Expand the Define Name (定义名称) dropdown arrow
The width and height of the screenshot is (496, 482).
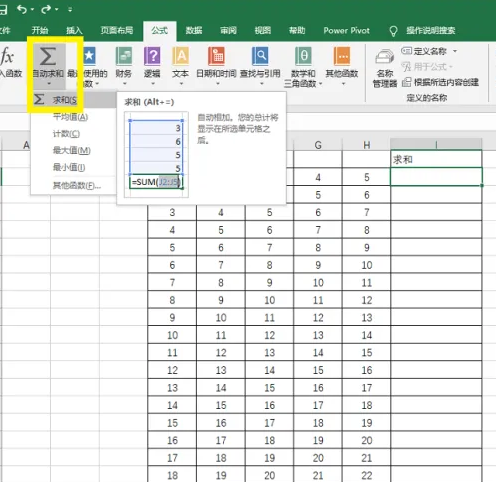[x=455, y=51]
